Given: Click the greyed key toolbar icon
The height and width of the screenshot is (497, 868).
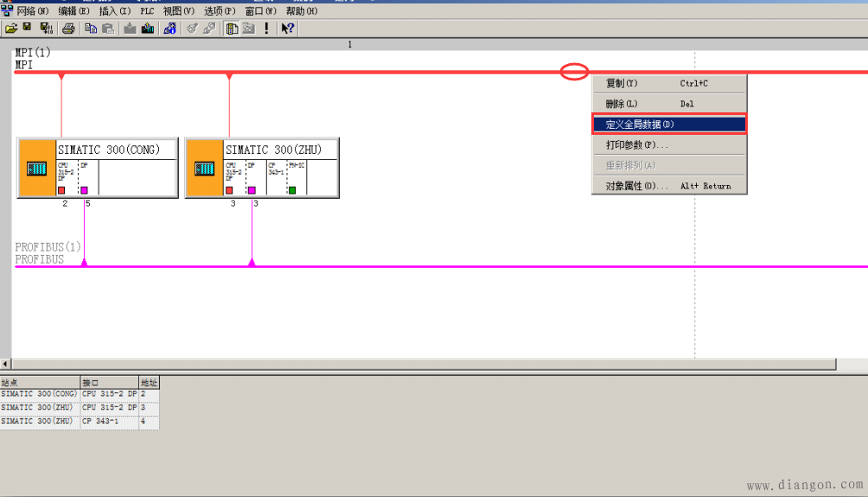Looking at the screenshot, I should click(192, 29).
